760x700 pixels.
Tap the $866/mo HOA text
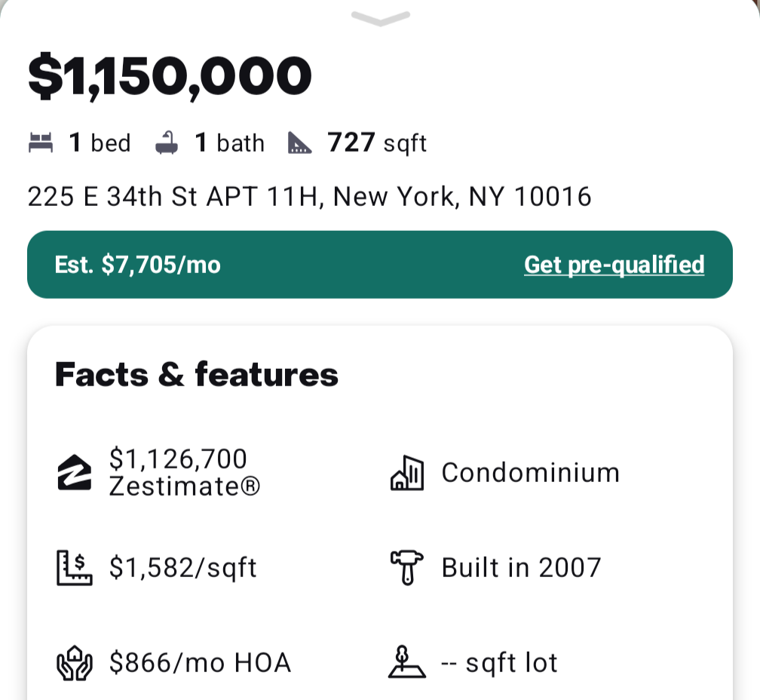[201, 663]
